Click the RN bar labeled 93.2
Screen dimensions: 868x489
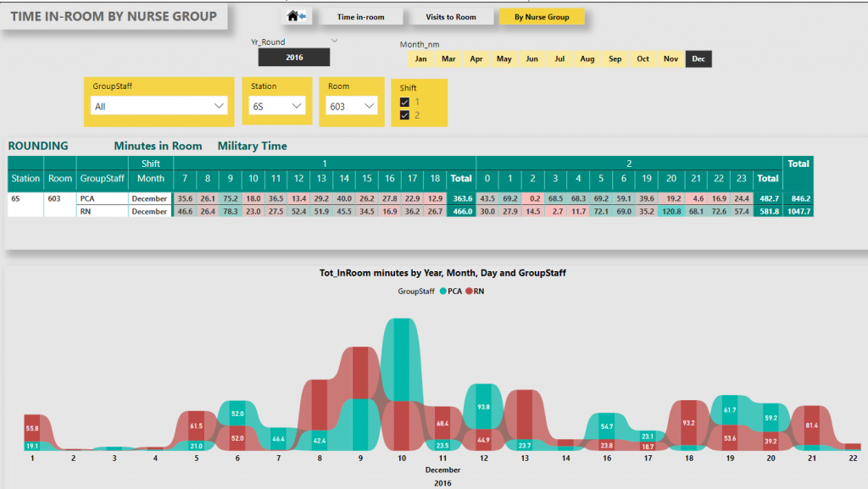[688, 421]
